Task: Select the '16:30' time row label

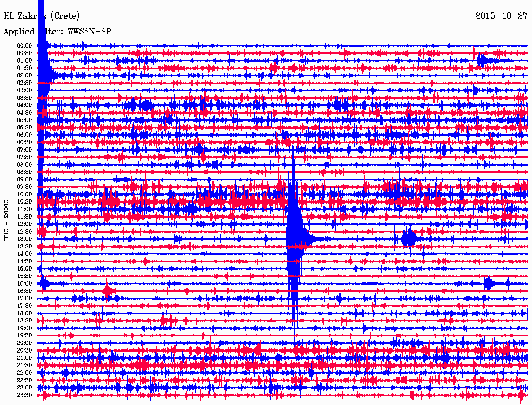Action: point(24,291)
